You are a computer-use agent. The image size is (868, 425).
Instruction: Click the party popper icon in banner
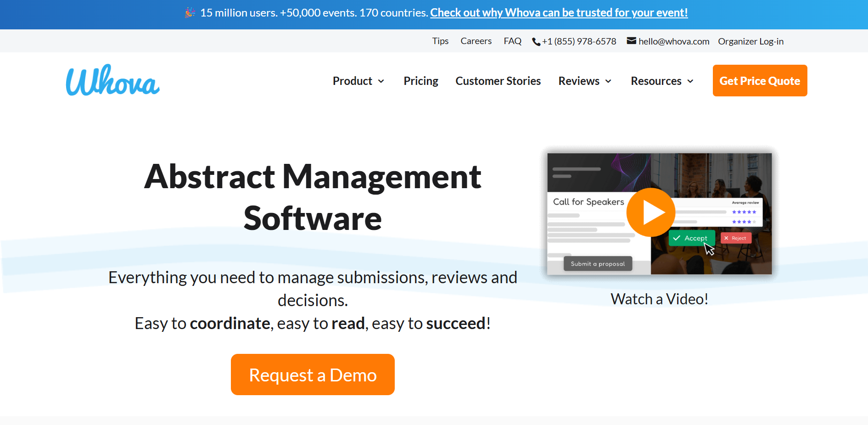point(190,13)
